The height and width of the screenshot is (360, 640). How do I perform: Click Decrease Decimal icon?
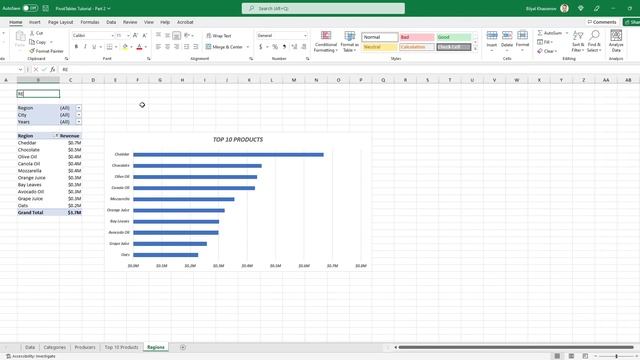(x=303, y=47)
